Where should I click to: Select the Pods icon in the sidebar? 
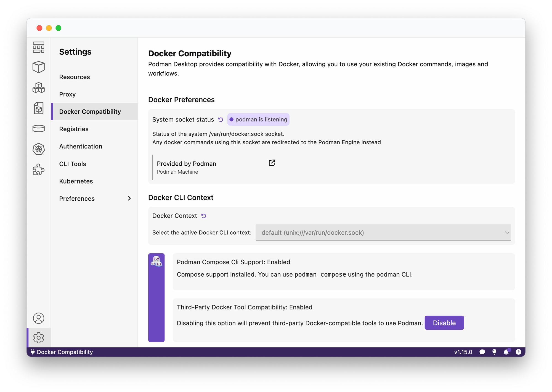coord(39,88)
